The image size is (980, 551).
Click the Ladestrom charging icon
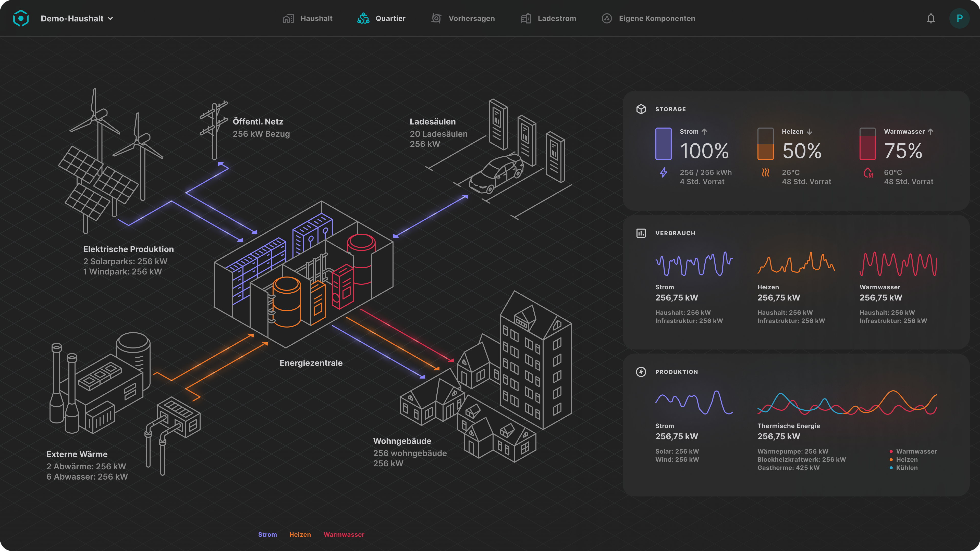(526, 18)
